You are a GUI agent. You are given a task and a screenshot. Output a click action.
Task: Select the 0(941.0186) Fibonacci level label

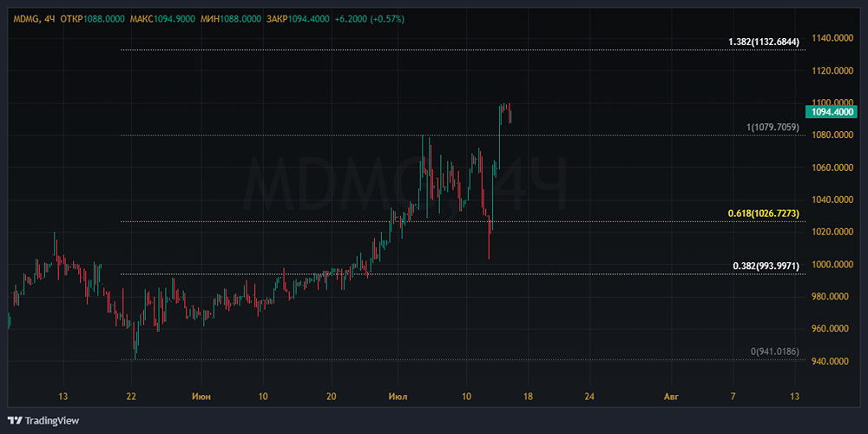coord(775,352)
